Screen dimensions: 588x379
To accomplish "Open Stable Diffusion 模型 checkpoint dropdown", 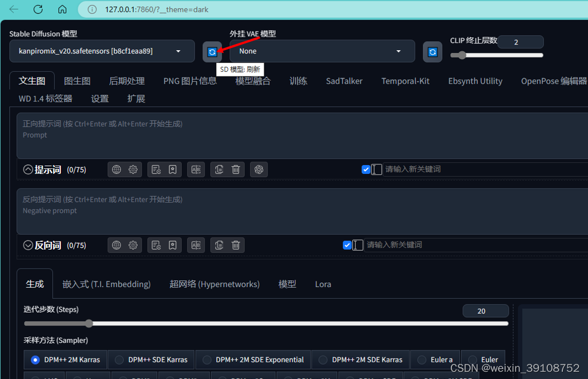I will pos(102,51).
